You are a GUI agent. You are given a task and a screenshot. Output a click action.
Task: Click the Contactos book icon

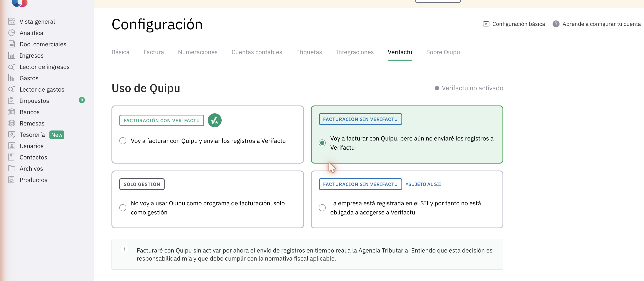click(12, 157)
